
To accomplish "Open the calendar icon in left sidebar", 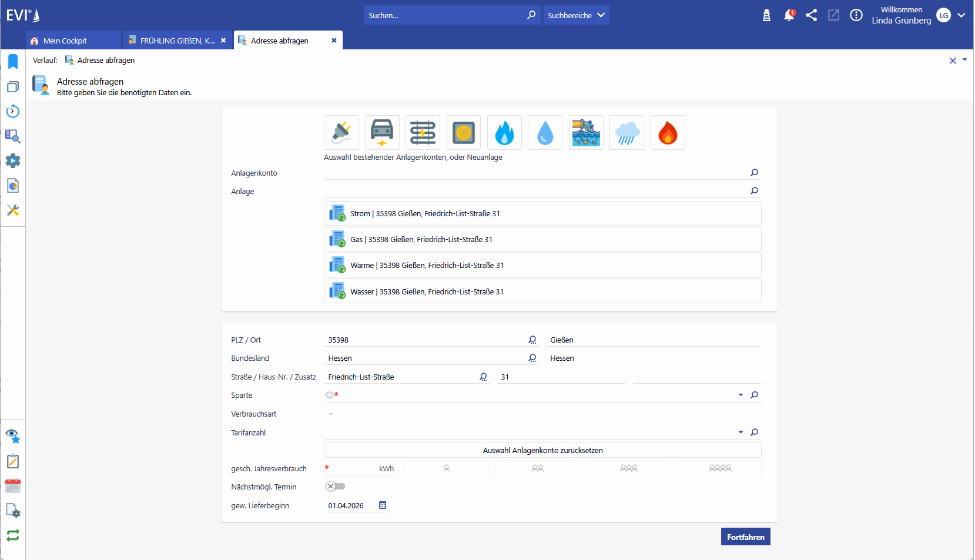I will point(13,486).
